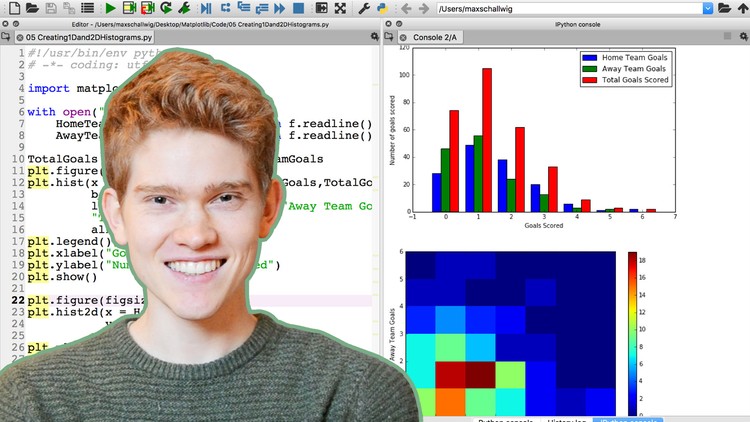
Task: Continue execution with the double-arrow debug icon
Action: pos(279,8)
